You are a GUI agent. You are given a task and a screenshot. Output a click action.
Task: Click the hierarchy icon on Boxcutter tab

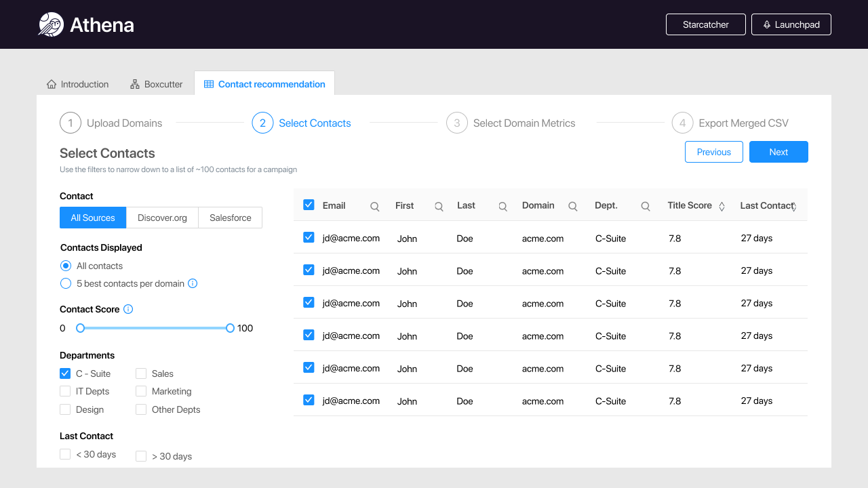pos(135,84)
